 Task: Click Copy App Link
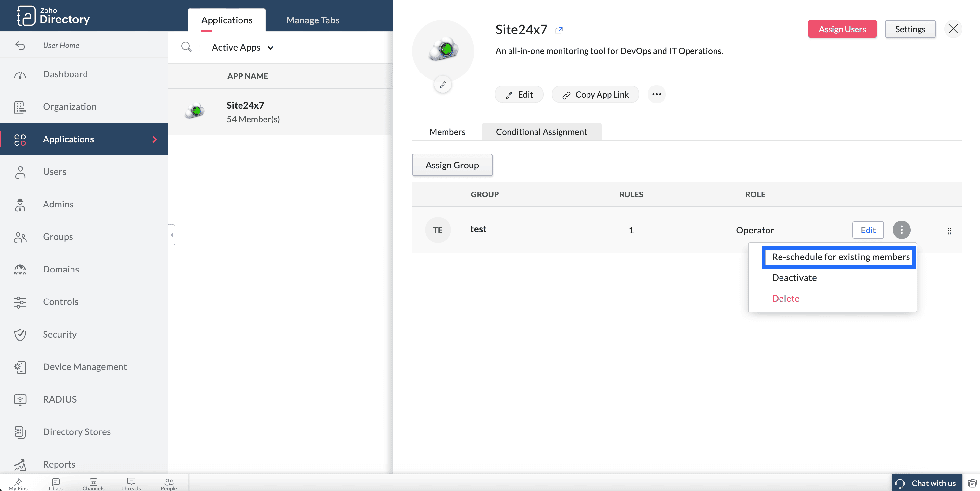click(595, 94)
